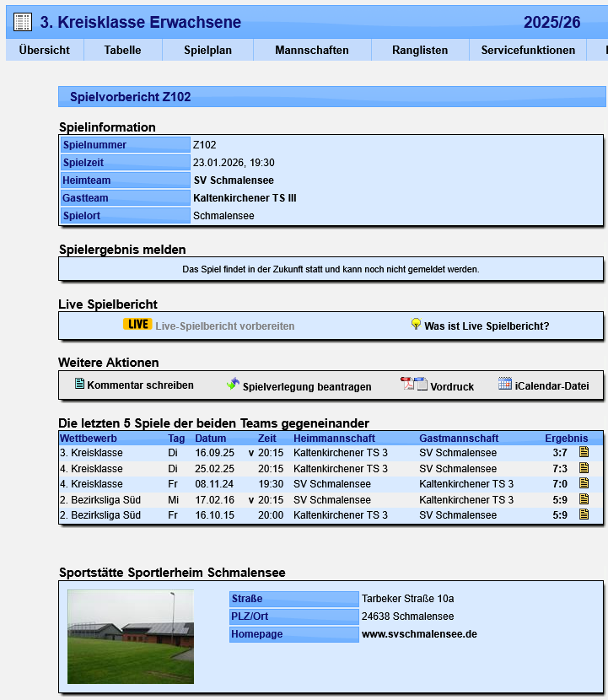Click the league table icon beside 3. Kreisklasse Erwachsene
This screenshot has height=700, width=608.
tap(22, 22)
